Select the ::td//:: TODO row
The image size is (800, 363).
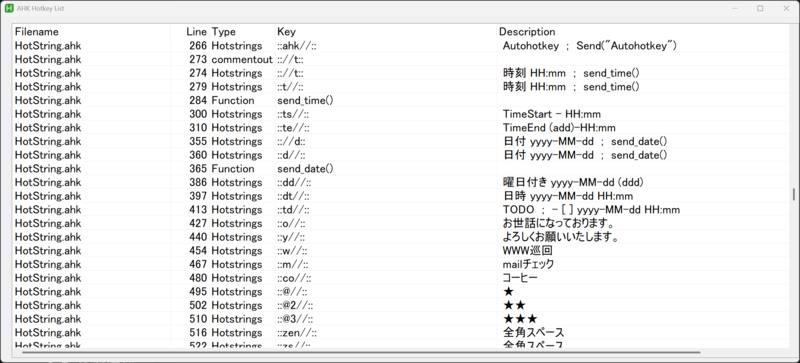tap(401, 209)
